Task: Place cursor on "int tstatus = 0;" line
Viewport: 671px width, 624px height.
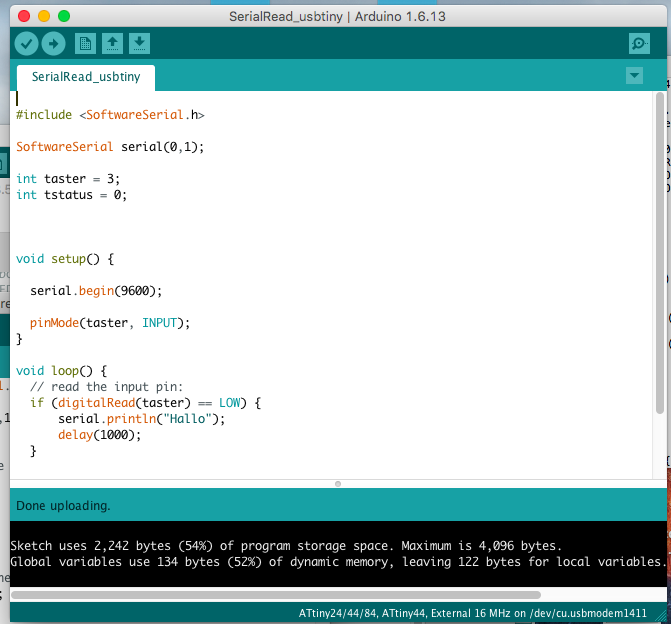Action: [71, 195]
